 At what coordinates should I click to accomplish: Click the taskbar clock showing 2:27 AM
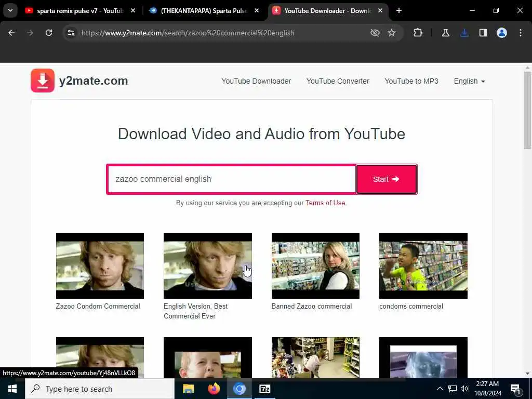click(x=487, y=389)
